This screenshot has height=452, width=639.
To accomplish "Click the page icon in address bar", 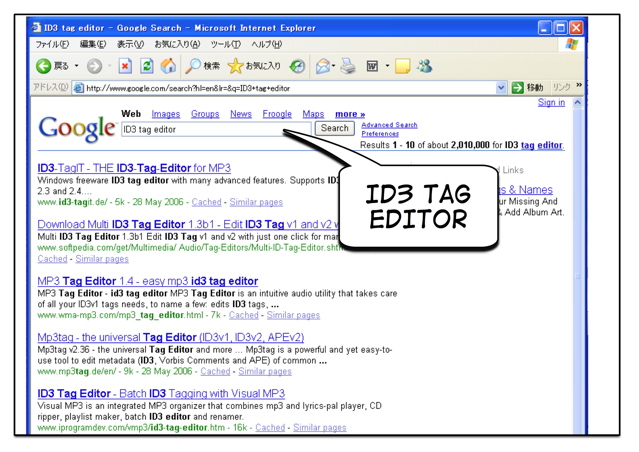I will pos(79,88).
